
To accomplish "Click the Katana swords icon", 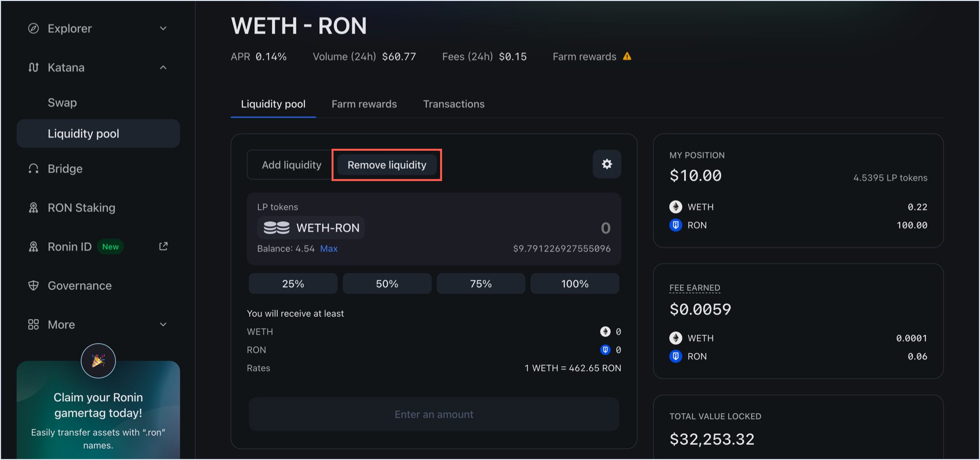I will click(x=33, y=68).
